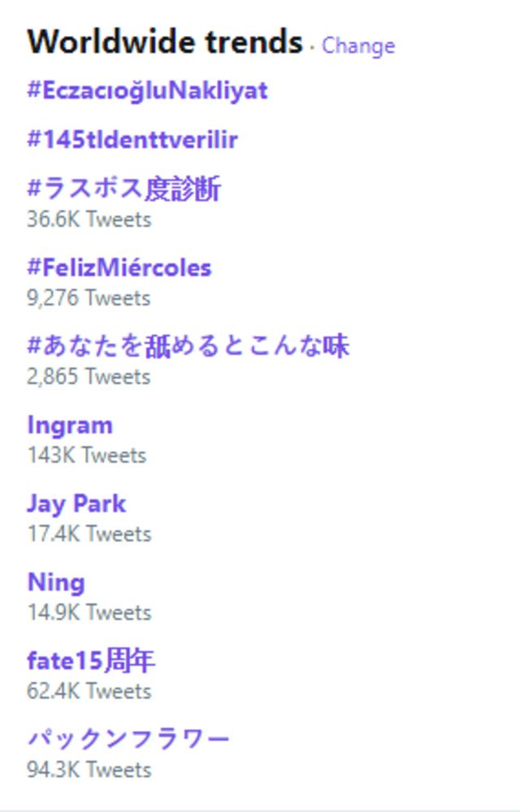Open the Ning trending topic
Screen dimensions: 520x812
[x=54, y=582]
